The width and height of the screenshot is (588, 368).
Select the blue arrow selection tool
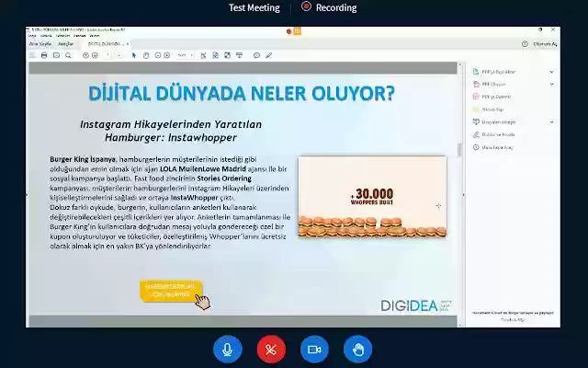[134, 55]
